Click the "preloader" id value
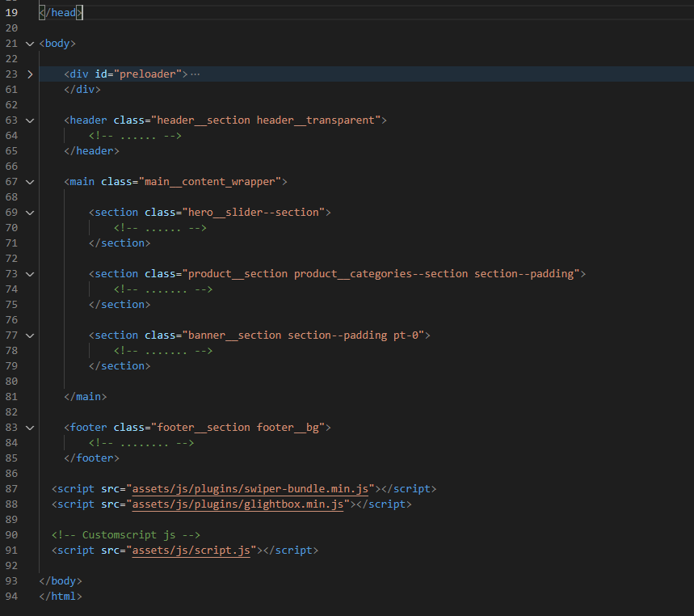 click(x=148, y=74)
